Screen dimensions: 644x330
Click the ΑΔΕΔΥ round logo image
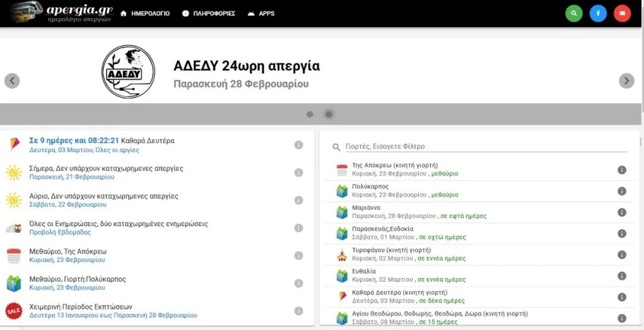[128, 72]
